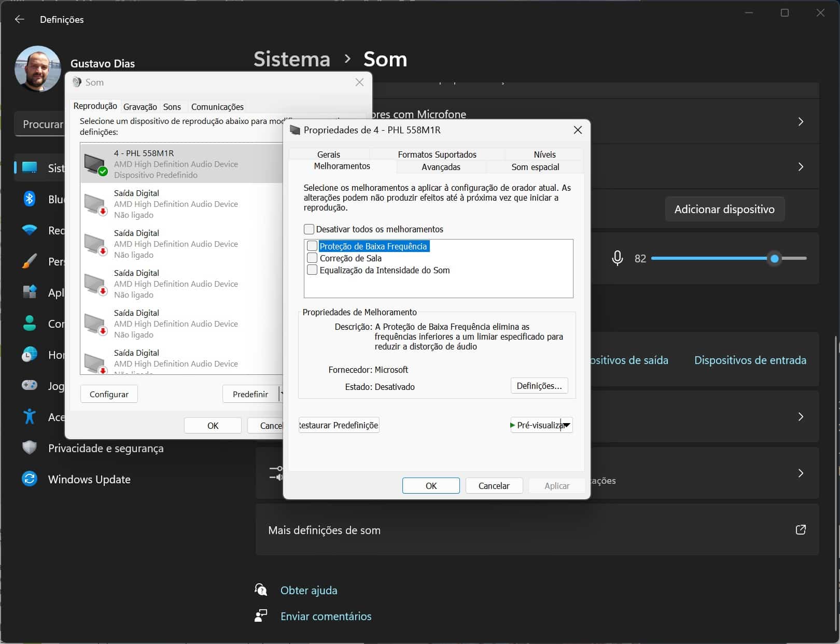Open the Gravação tab
This screenshot has height=644, width=840.
[140, 107]
